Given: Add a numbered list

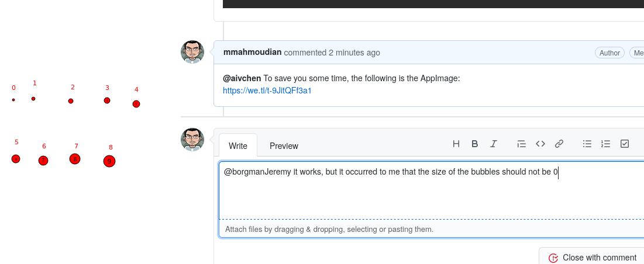Looking at the screenshot, I should [x=605, y=144].
